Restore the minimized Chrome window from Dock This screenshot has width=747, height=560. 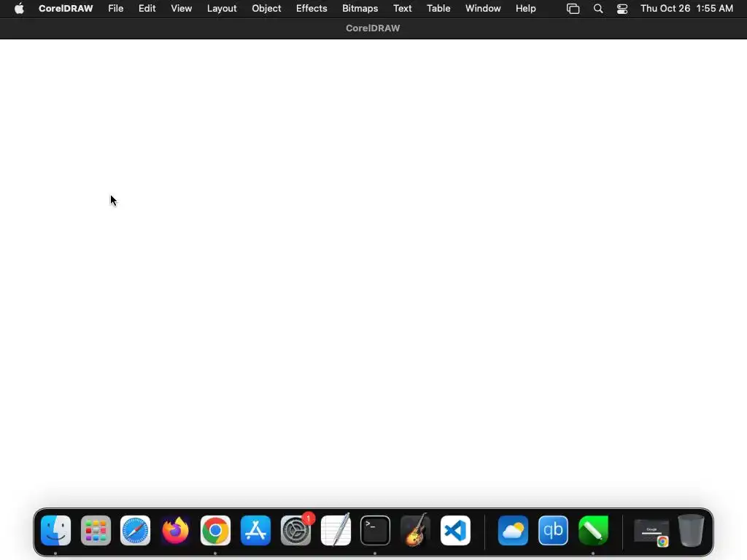(651, 532)
